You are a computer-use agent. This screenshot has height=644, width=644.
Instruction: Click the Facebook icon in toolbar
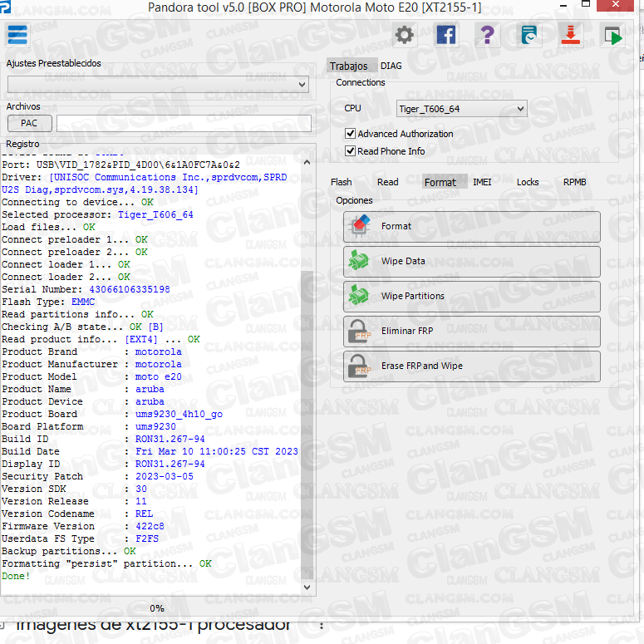click(x=446, y=35)
